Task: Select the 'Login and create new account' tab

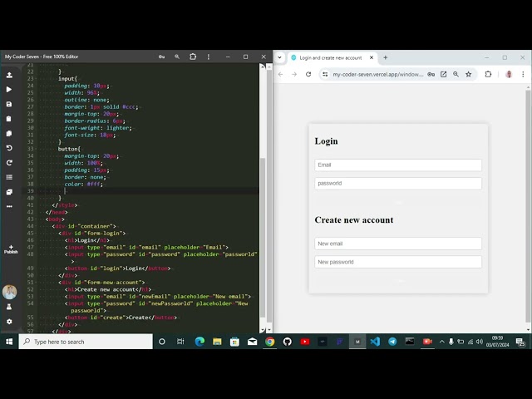Action: click(x=330, y=57)
